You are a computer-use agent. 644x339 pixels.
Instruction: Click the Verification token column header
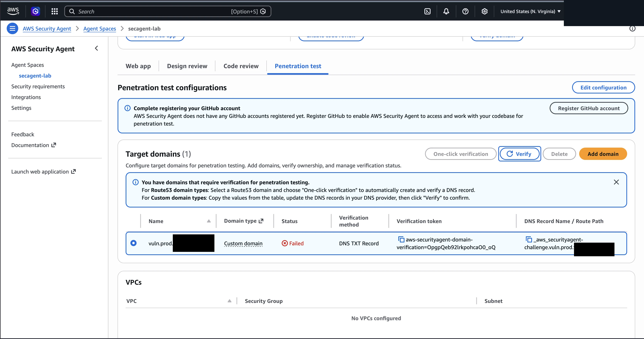pos(419,221)
